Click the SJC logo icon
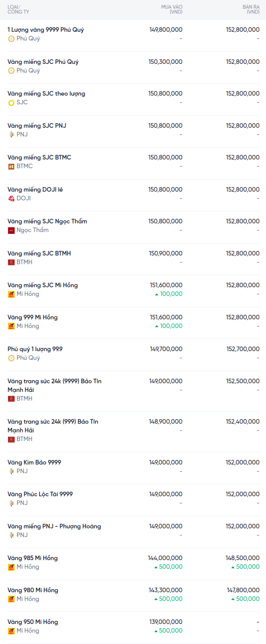The image size is (266, 644). click(x=11, y=102)
